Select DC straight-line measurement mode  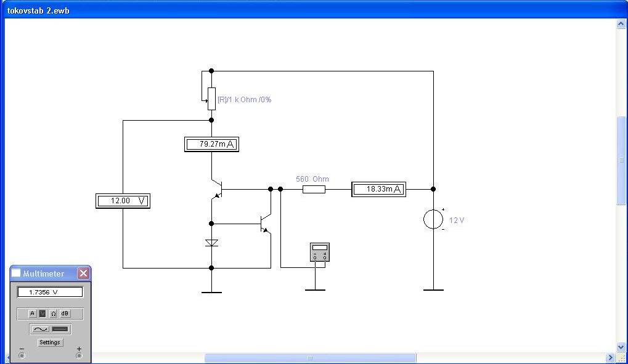[60, 330]
